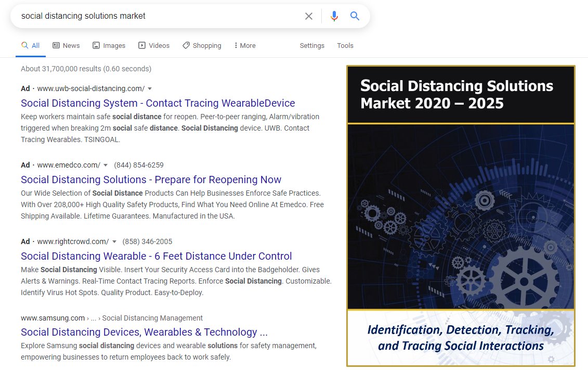The height and width of the screenshot is (370, 588).
Task: Open the Images tab
Action: click(109, 45)
